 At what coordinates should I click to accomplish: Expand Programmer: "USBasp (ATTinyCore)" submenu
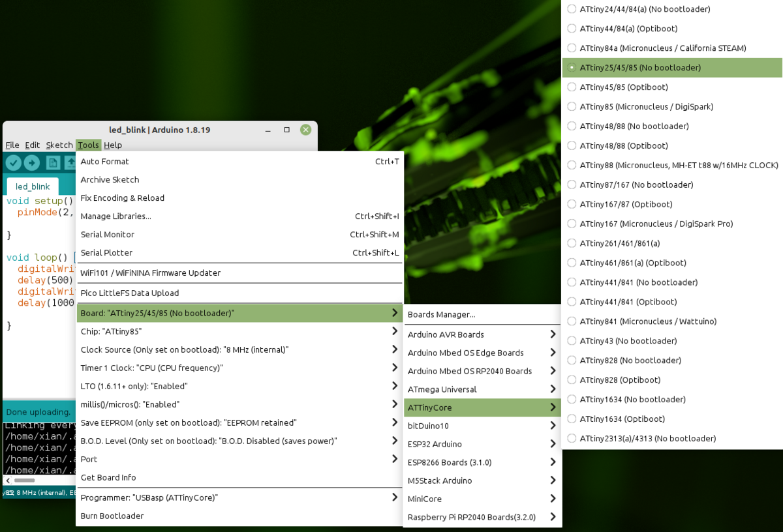coord(239,497)
